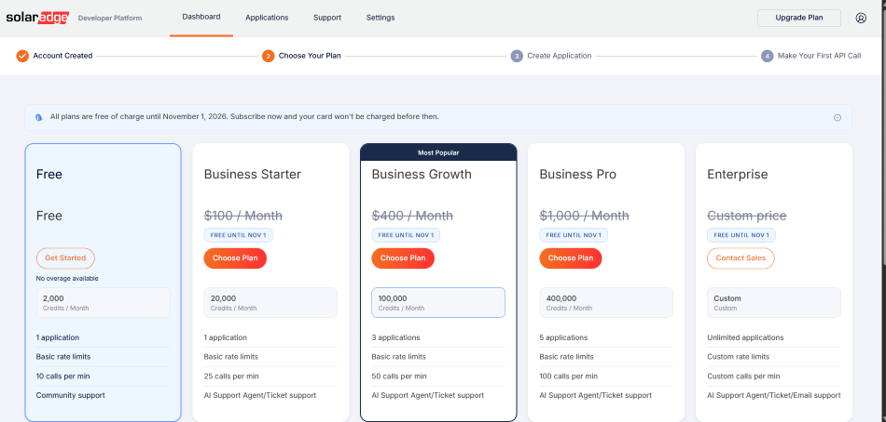
Task: Click the Custom credits box for Enterprise
Action: pos(774,303)
